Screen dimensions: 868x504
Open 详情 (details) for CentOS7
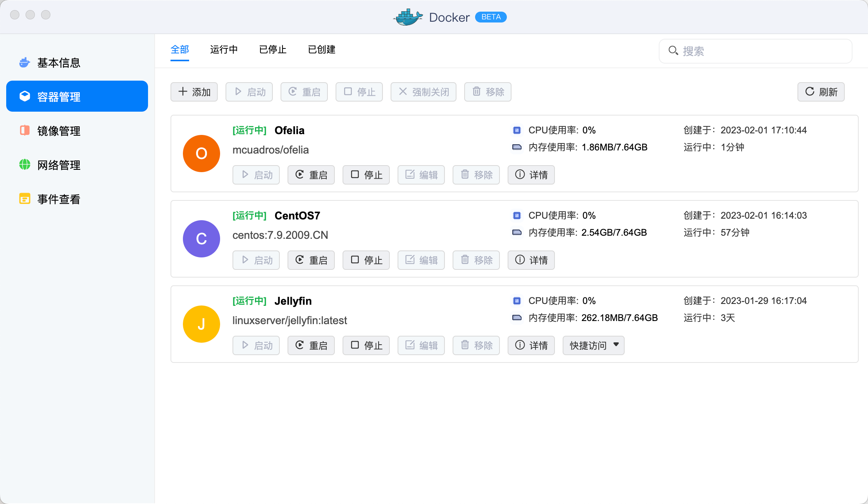pos(531,260)
